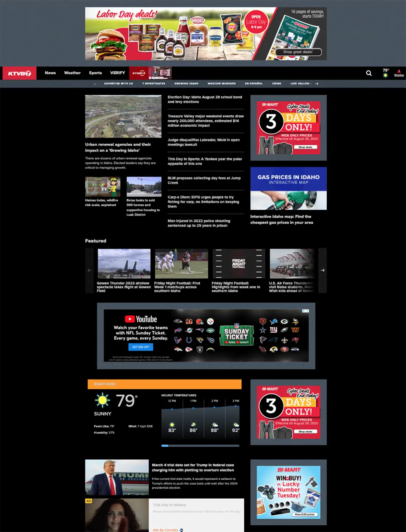
Task: Open 'Interactive Idaho map' gas prices link
Action: [282, 219]
